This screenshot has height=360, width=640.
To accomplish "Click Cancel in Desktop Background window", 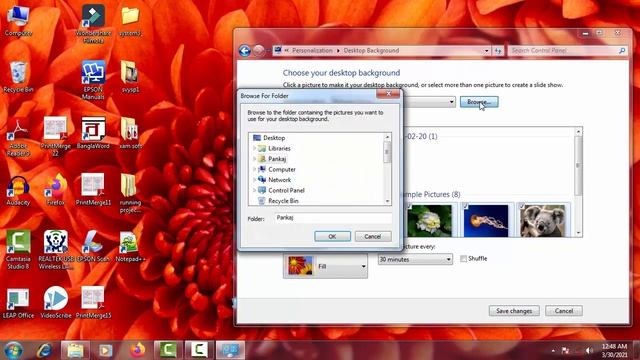I will [x=564, y=311].
